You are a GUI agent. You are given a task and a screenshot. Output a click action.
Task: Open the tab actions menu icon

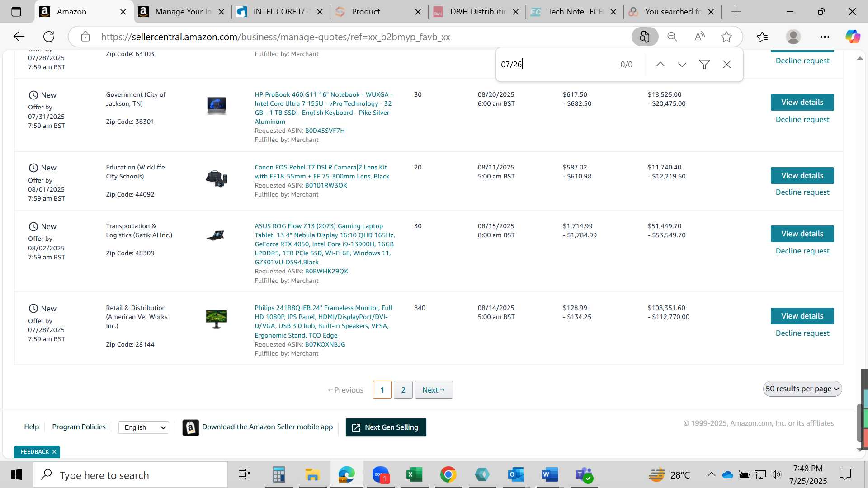coord(16,12)
